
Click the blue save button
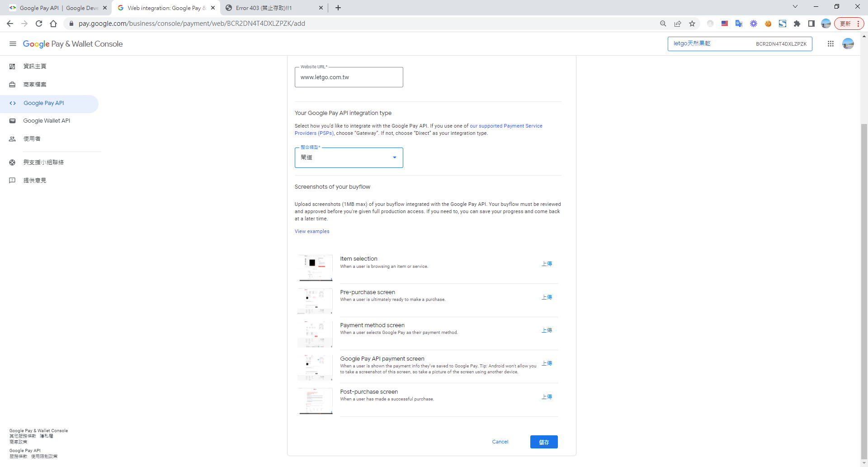[x=543, y=442]
